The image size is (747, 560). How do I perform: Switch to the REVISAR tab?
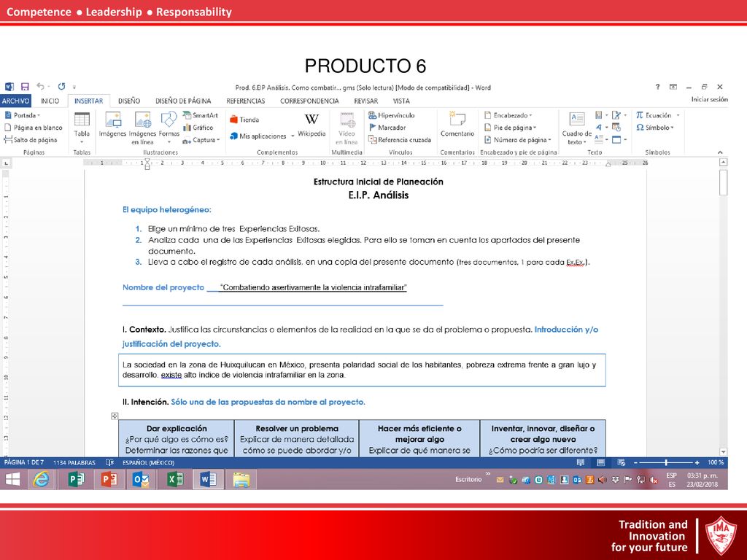[366, 101]
